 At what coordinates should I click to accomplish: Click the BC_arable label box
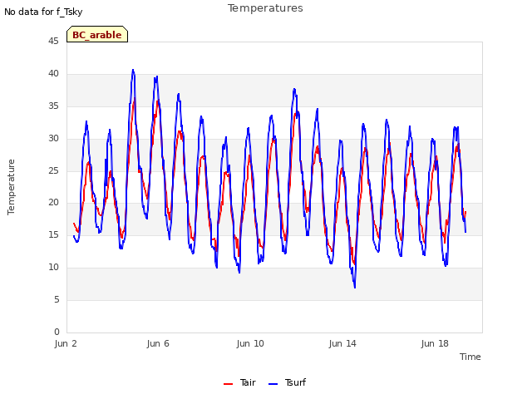point(97,34)
